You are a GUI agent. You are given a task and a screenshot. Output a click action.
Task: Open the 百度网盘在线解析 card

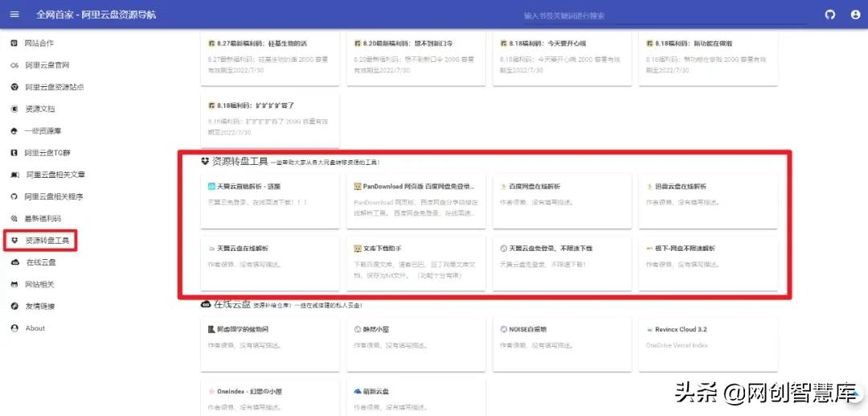[562, 200]
